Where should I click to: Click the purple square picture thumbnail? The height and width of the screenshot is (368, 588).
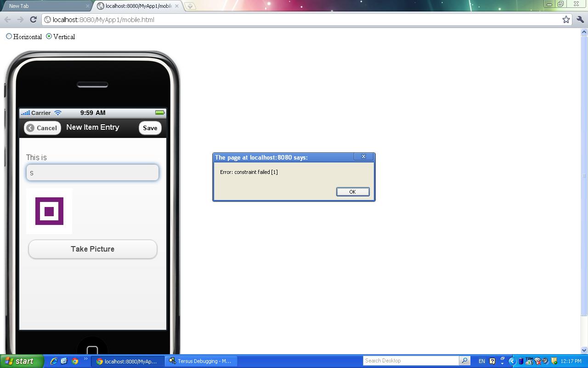click(49, 211)
